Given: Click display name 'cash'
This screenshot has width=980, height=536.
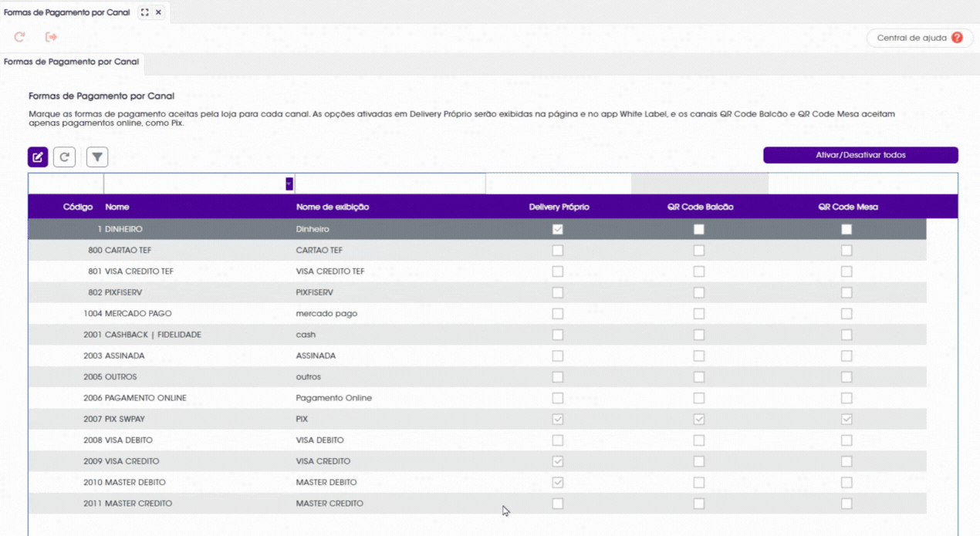Looking at the screenshot, I should click(x=306, y=335).
